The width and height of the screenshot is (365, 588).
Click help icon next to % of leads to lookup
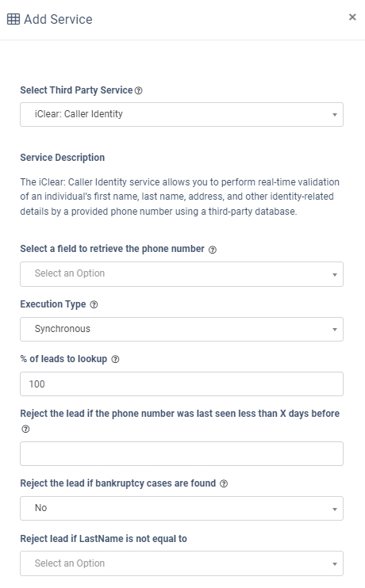click(116, 359)
